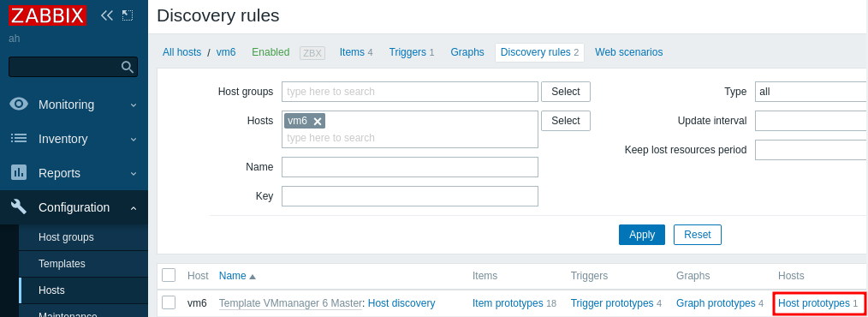Remove the vm6 tag from Hosts filter
Viewport: 868px width, 317px height.
point(318,122)
